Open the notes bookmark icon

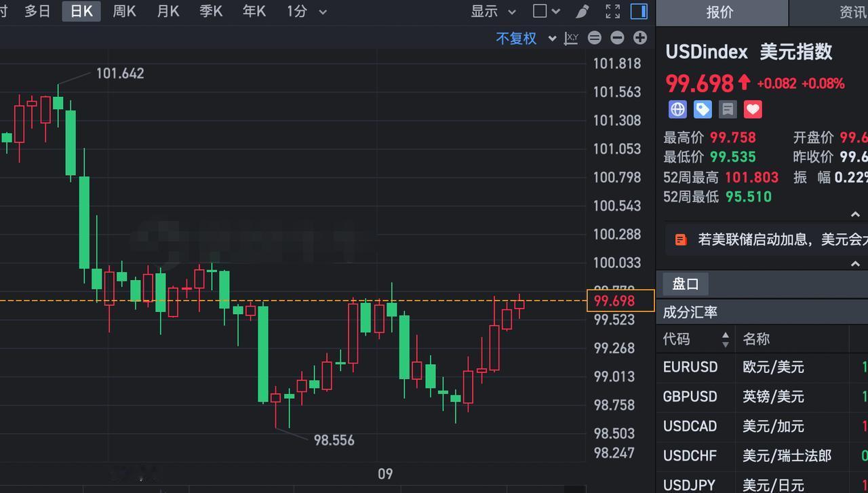coord(728,109)
